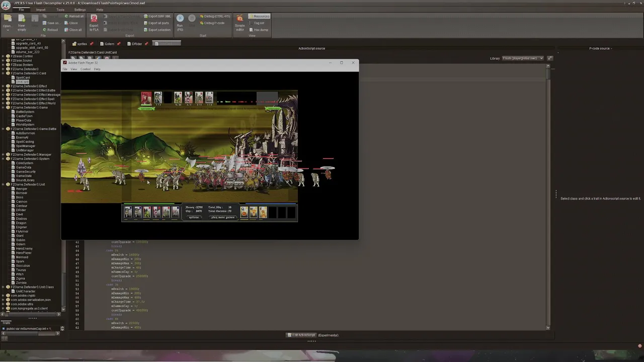The width and height of the screenshot is (644, 362).
Task: Switch to Hex dump view
Action: (x=259, y=30)
